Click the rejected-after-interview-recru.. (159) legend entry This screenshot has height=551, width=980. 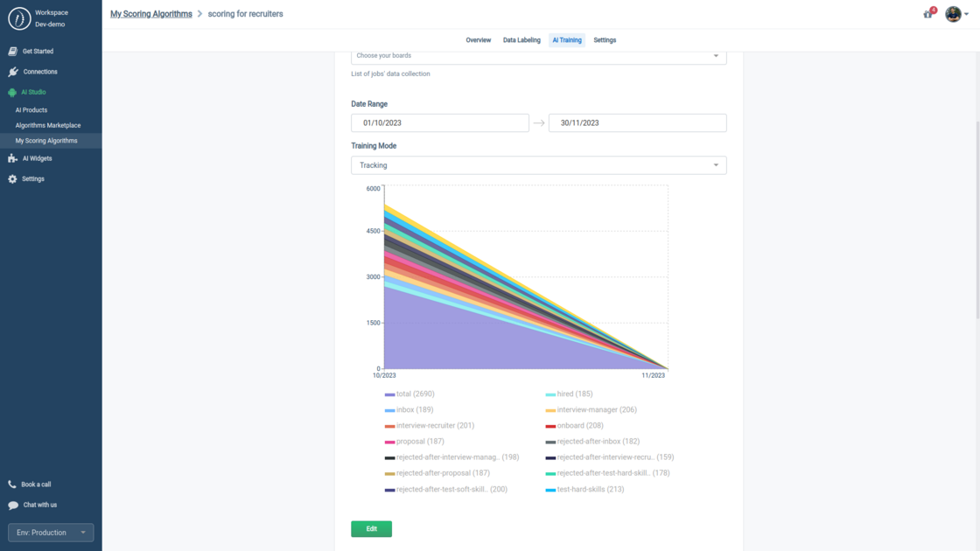click(610, 457)
